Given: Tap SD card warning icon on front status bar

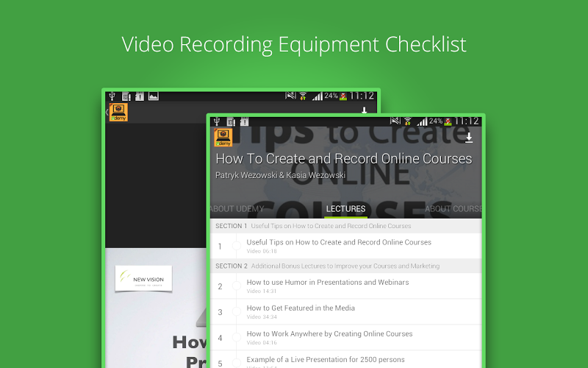Looking at the screenshot, I should pos(245,121).
